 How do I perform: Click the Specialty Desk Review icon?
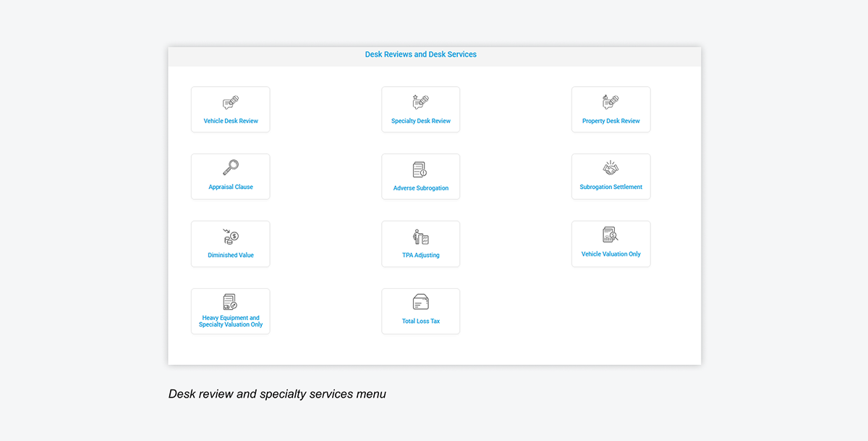point(420,102)
